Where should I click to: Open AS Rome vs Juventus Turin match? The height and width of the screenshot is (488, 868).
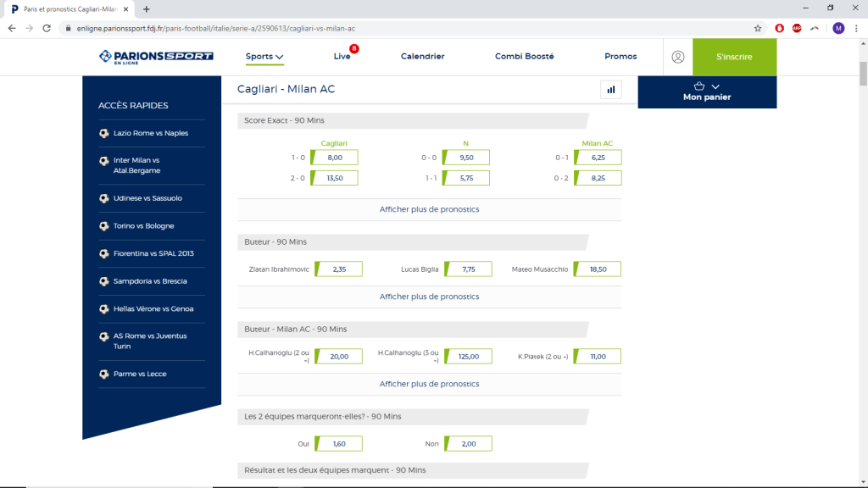[x=150, y=341]
